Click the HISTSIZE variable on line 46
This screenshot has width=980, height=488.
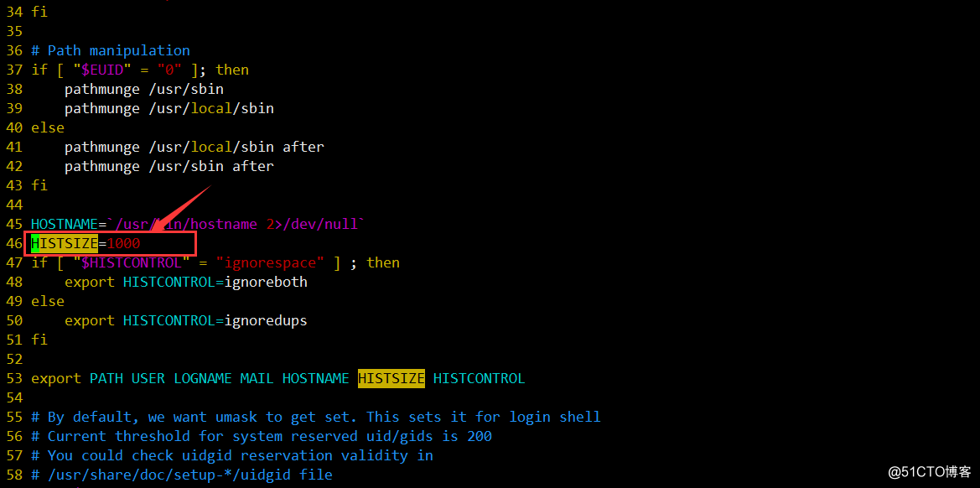(x=65, y=242)
